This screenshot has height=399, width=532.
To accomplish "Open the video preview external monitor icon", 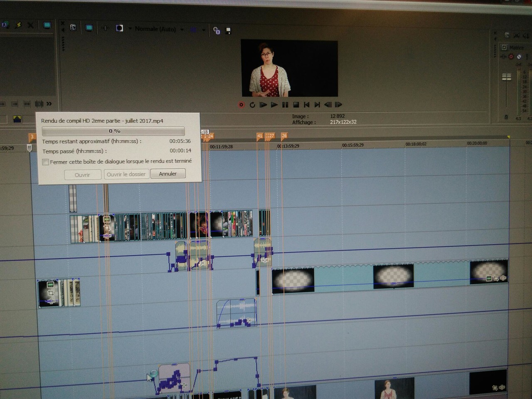I will (89, 28).
